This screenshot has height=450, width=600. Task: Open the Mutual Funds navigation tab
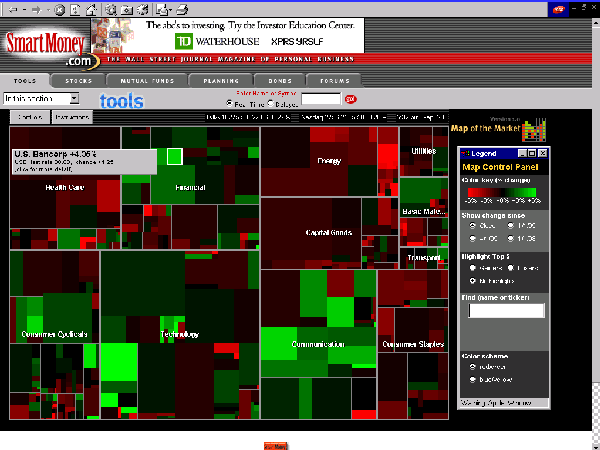[x=140, y=79]
